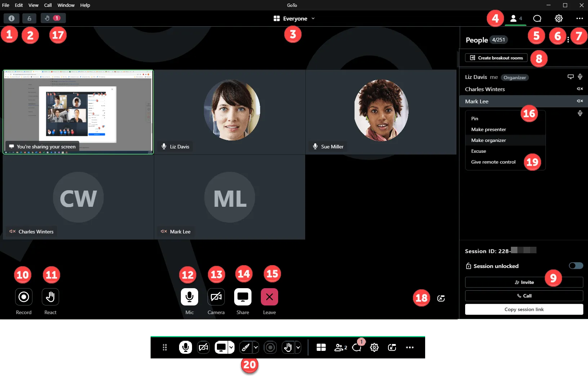This screenshot has width=588, height=384.
Task: Open the File menu
Action: point(6,5)
